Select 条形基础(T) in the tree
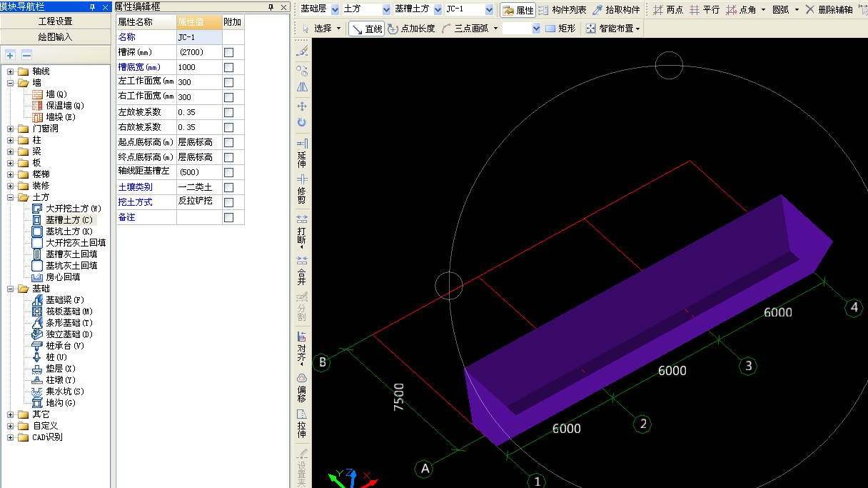868x488 pixels. (69, 323)
